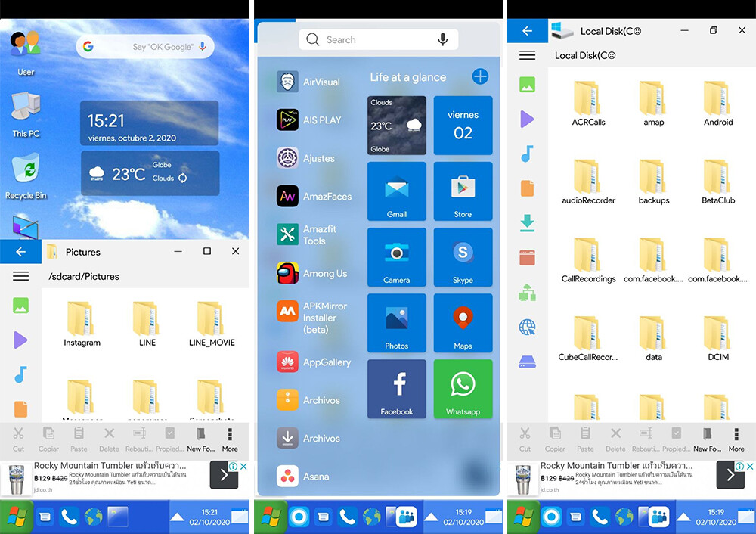Open the More options in the bottom toolbar
This screenshot has width=756, height=534.
tap(229, 439)
